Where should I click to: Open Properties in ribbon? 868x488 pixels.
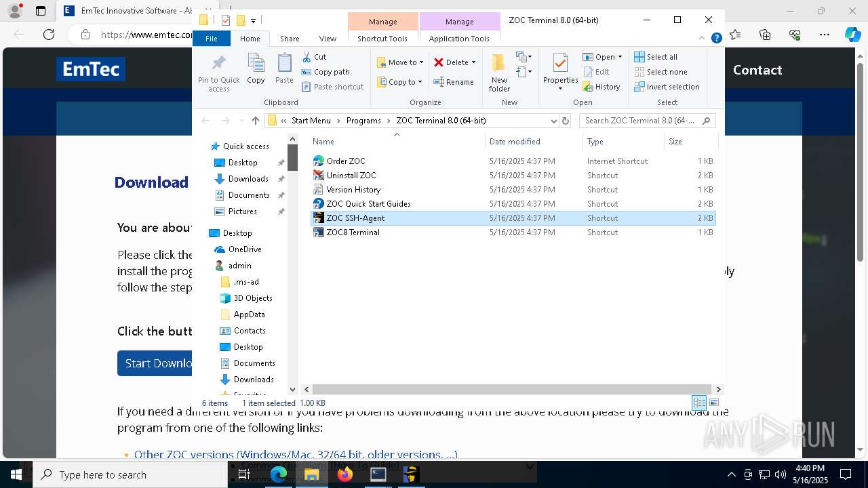point(560,72)
